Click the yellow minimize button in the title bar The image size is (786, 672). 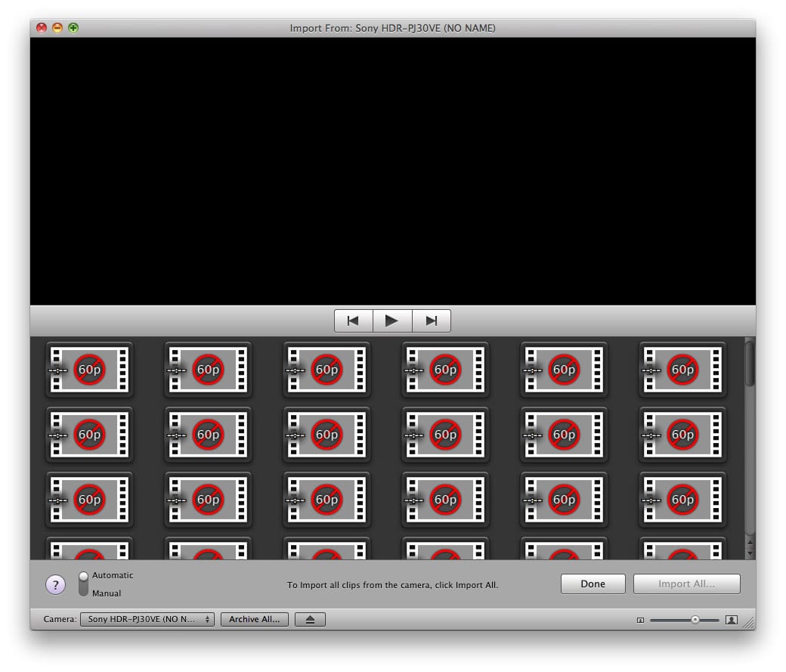pos(57,27)
